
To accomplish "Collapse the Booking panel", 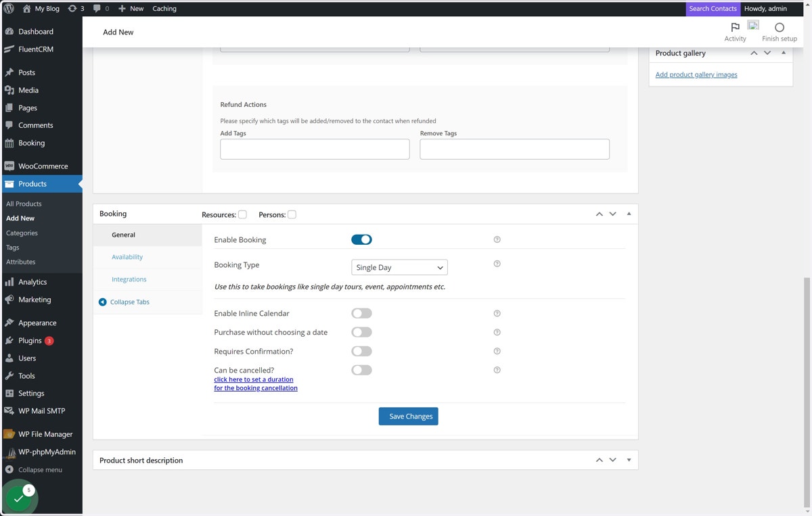I will tap(629, 214).
